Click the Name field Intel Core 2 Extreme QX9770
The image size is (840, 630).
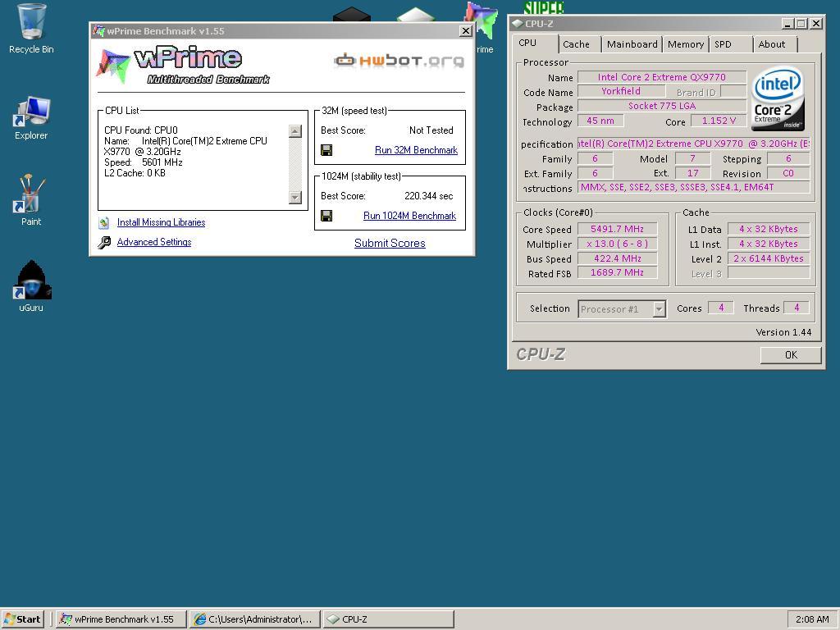[x=662, y=77]
